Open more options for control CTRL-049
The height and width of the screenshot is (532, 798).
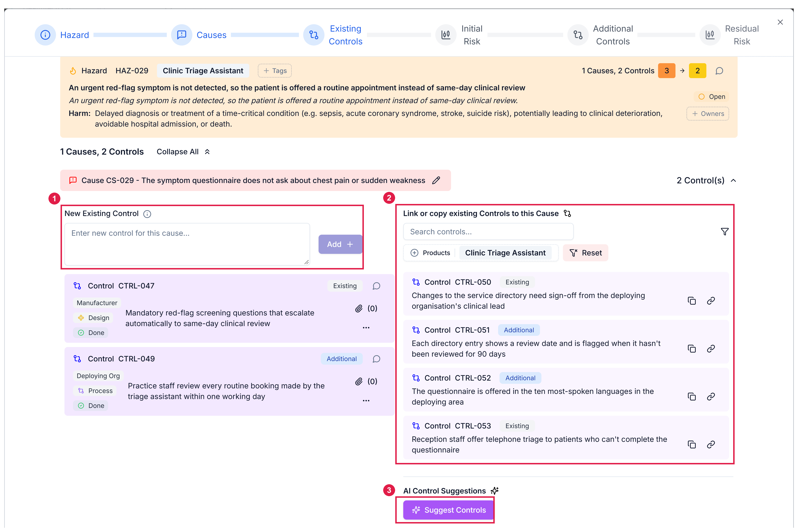click(x=366, y=401)
